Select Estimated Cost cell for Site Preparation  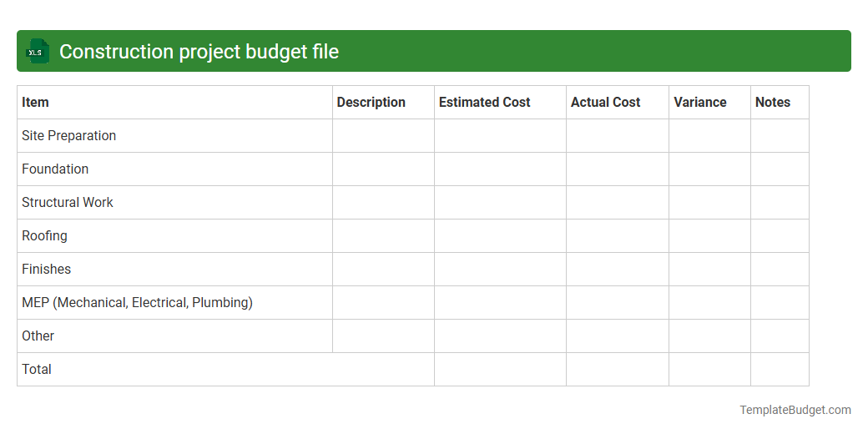pos(501,135)
